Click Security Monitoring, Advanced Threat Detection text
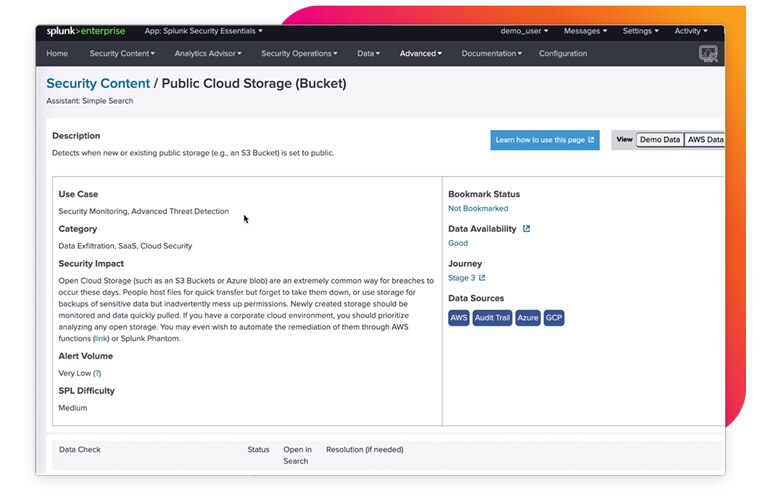The image size is (760, 500). 143,211
